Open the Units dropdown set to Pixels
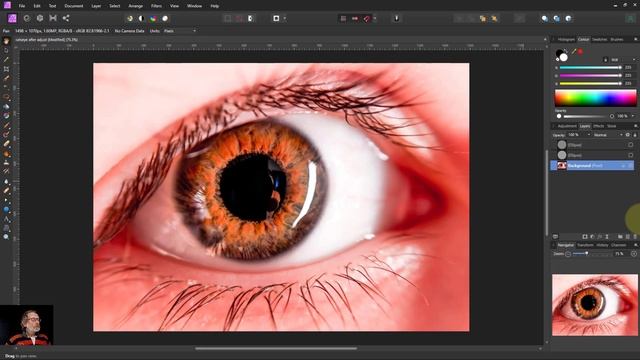 click(180, 31)
